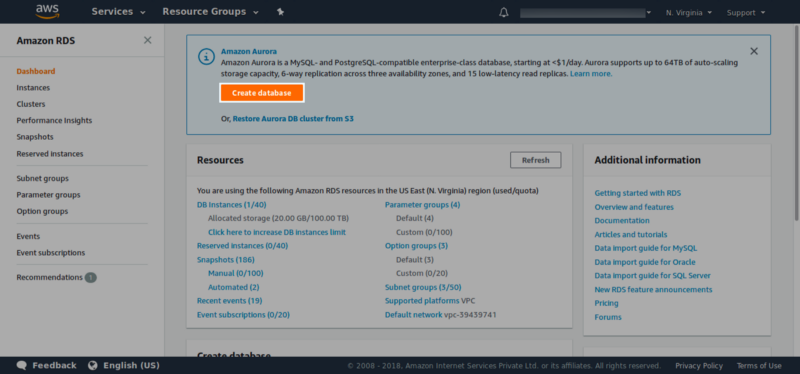Image resolution: width=800 pixels, height=374 pixels.
Task: Open Parameter groups in the sidebar
Action: [x=48, y=195]
